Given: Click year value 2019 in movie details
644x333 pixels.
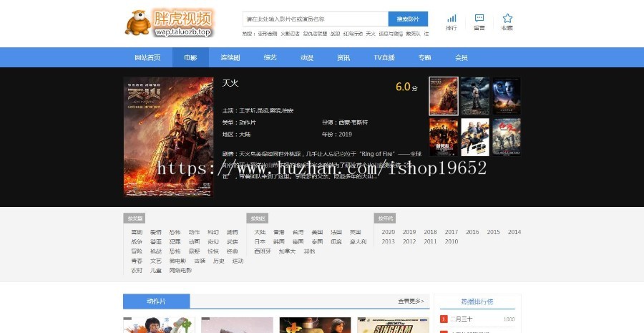Looking at the screenshot, I should click(x=345, y=134).
